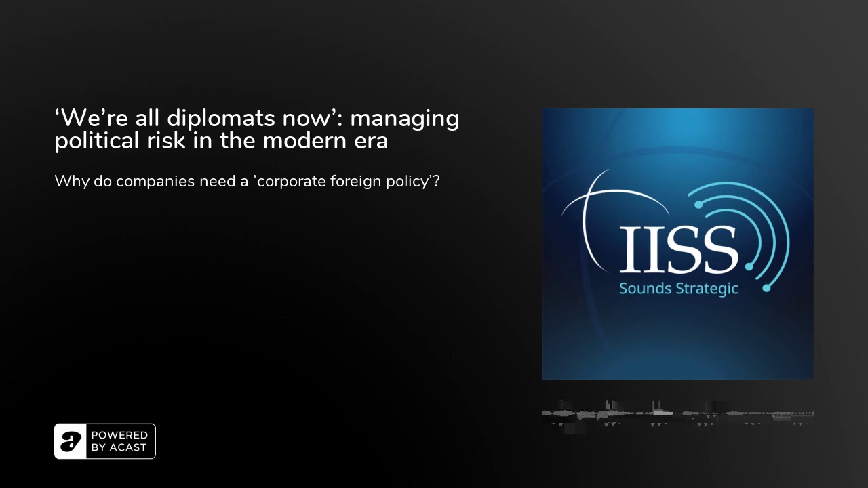Open the IISS Sounds Strategic cover art
The height and width of the screenshot is (488, 868).
678,244
